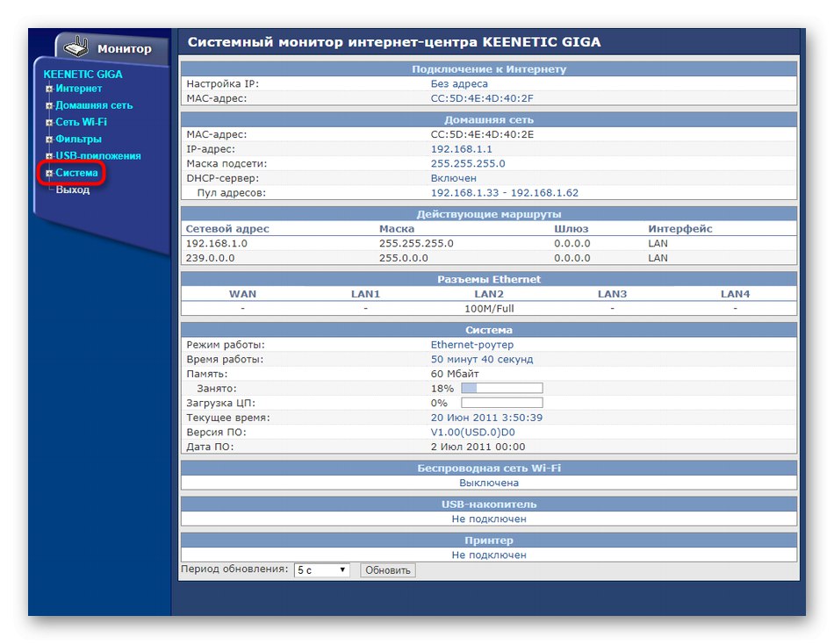Screen dimensions: 834x644
Task: Open the Фильтры menu section
Action: [78, 139]
